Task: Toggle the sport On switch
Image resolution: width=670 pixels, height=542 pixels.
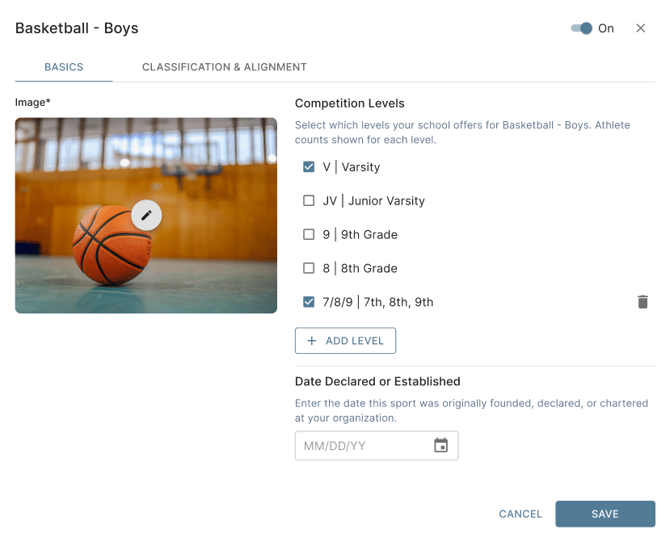Action: pos(582,28)
